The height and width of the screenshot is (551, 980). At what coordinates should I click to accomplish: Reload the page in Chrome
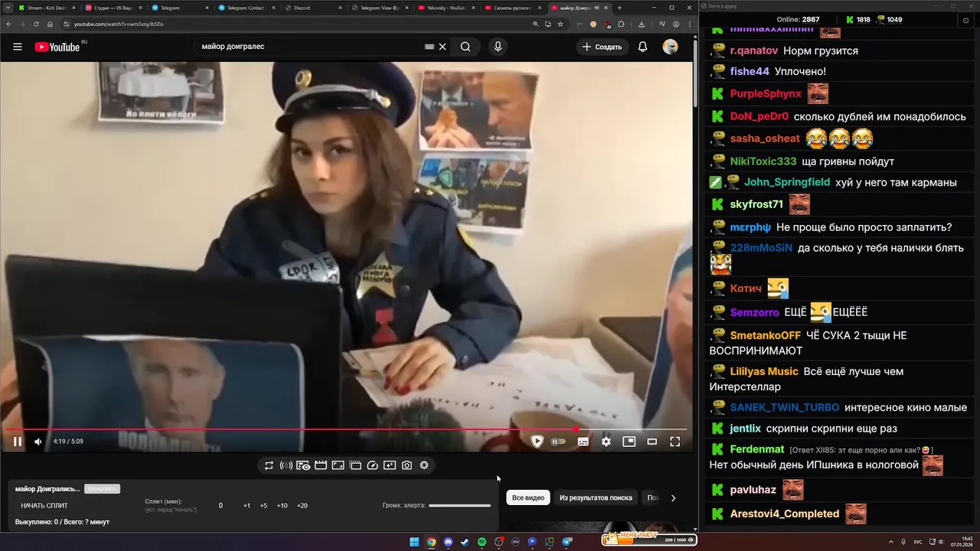tap(36, 24)
